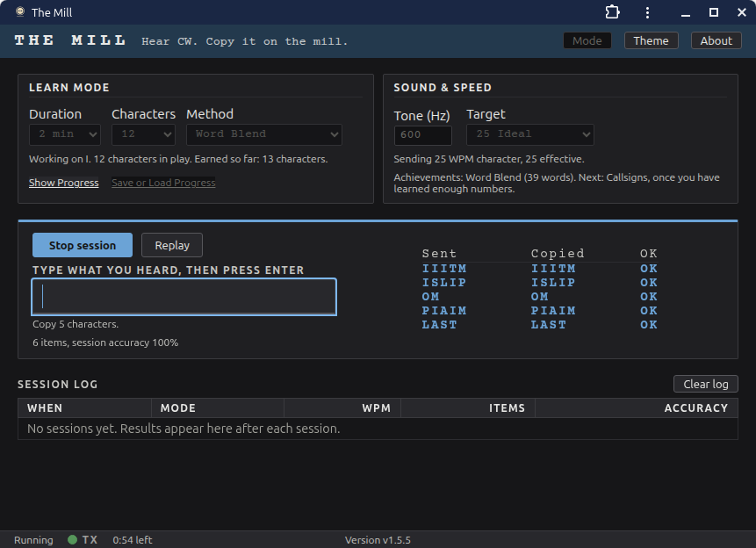756x548 pixels.
Task: Click the extensions puzzle icon in title bar
Action: coord(612,12)
